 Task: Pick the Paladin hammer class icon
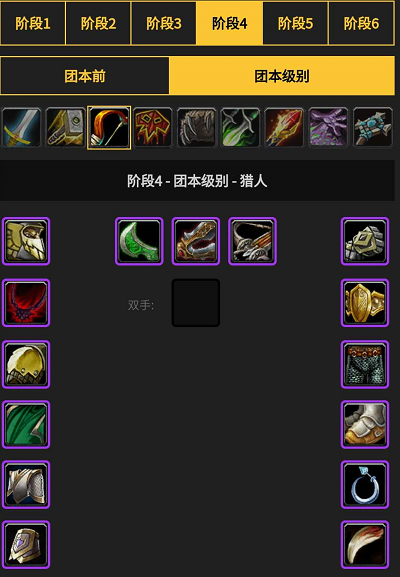tap(65, 128)
